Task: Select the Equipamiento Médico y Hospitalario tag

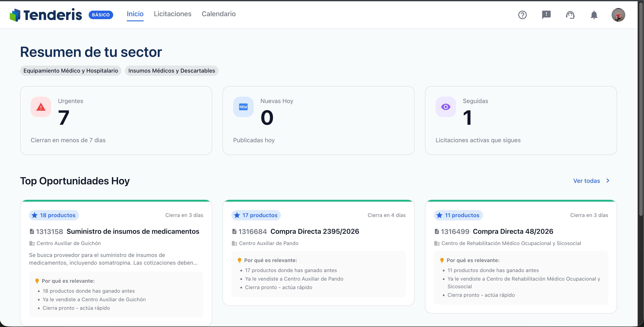Action: click(71, 71)
